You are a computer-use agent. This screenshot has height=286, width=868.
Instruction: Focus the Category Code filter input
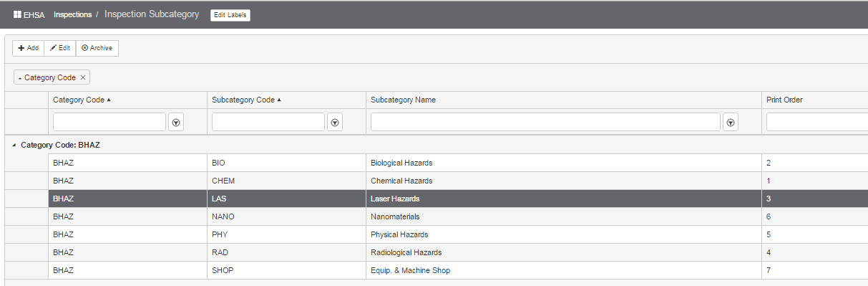pos(109,122)
